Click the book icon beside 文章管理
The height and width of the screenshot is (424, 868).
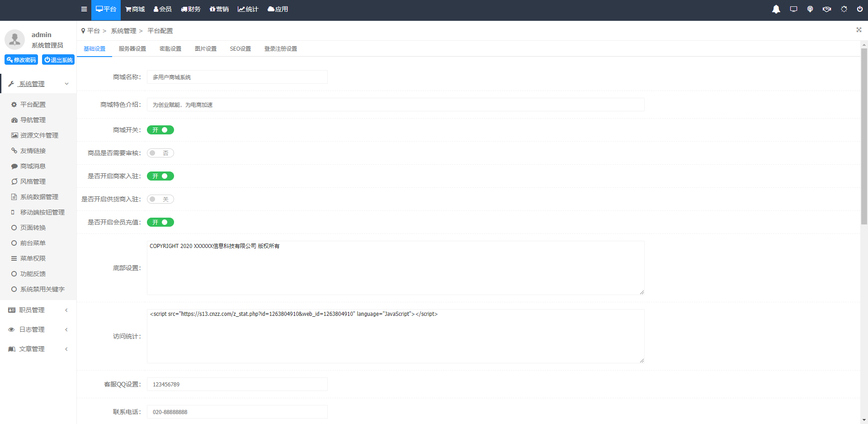click(12, 349)
